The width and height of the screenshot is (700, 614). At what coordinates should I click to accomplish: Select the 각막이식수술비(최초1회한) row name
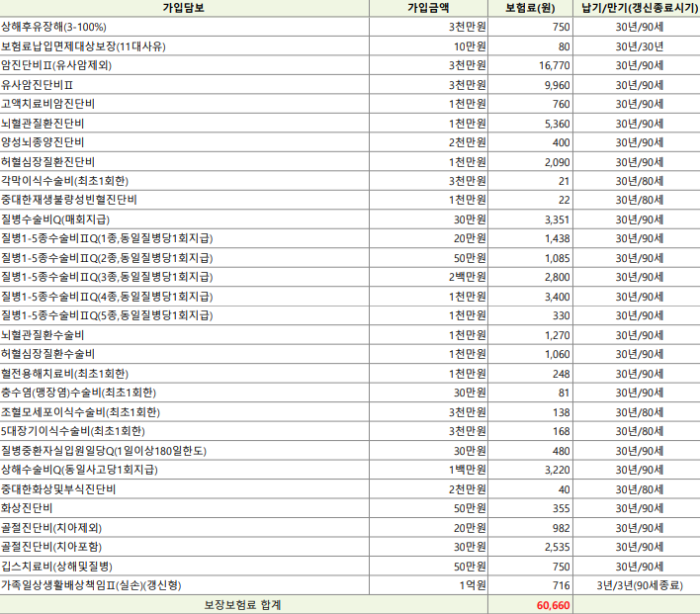coord(65,181)
